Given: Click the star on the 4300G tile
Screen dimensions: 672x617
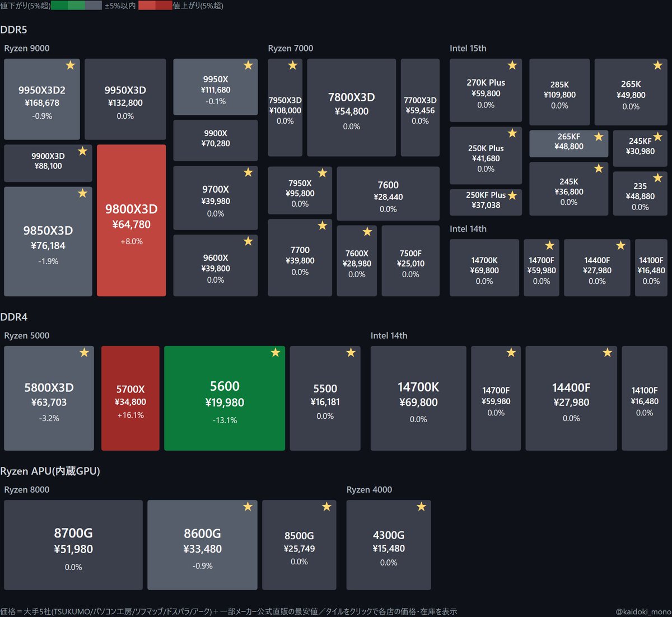Looking at the screenshot, I should click(421, 507).
